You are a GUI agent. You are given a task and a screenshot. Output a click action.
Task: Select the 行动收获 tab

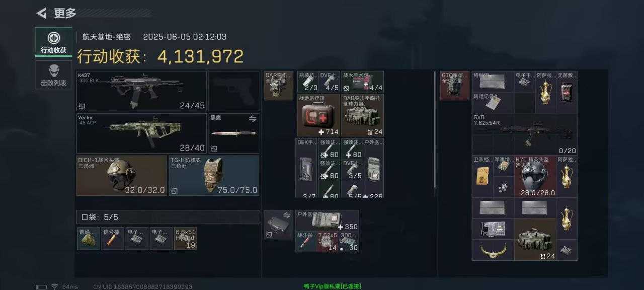(x=53, y=42)
